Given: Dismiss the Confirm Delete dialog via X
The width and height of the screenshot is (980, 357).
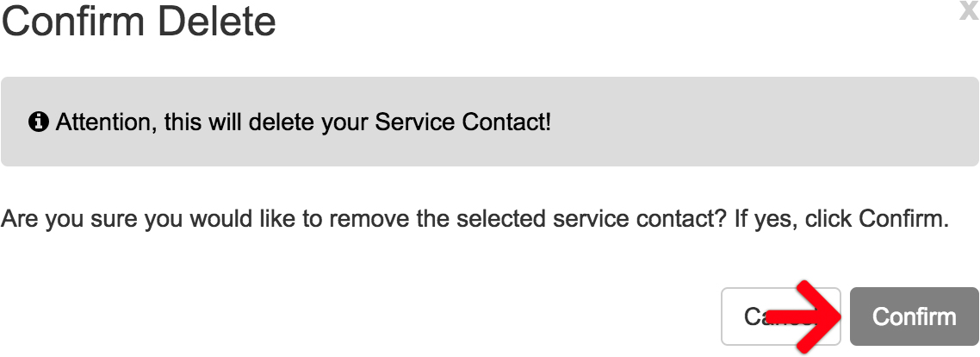Looking at the screenshot, I should click(969, 11).
